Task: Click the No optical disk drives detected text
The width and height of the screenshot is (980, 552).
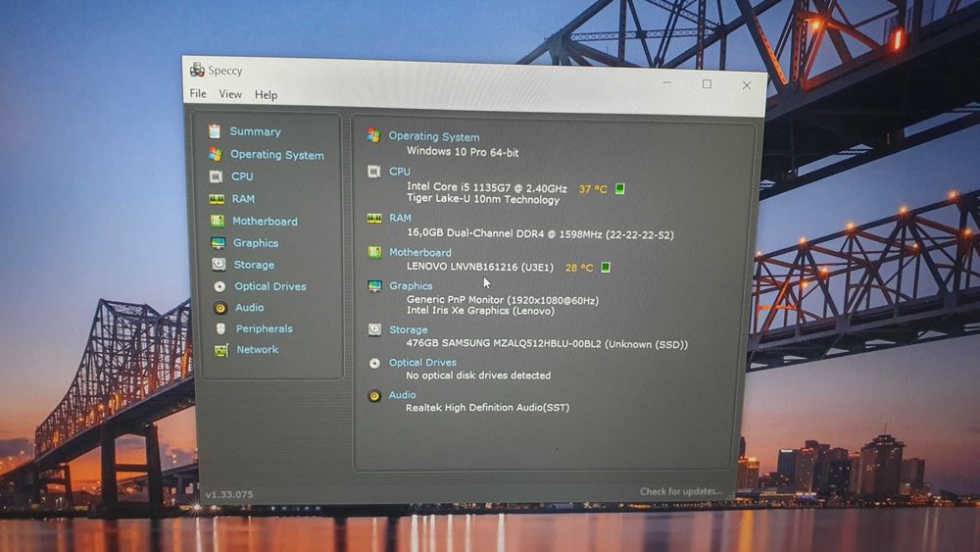Action: point(478,376)
